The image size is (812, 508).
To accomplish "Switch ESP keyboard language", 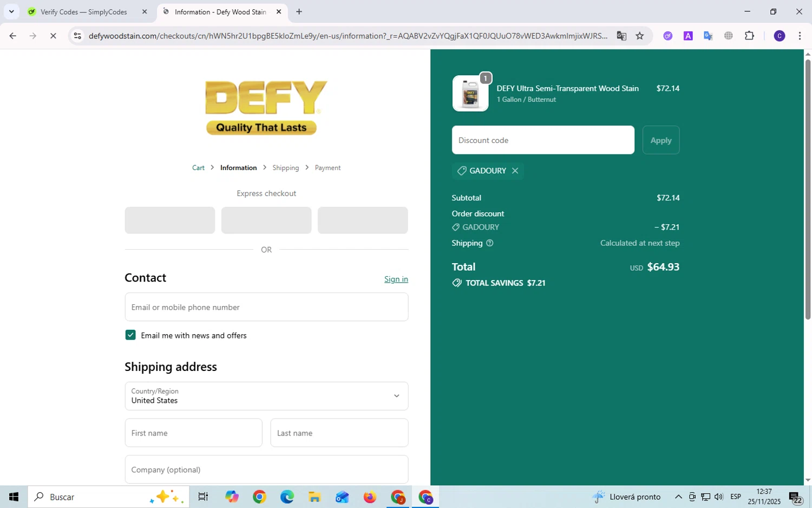I will point(736,497).
